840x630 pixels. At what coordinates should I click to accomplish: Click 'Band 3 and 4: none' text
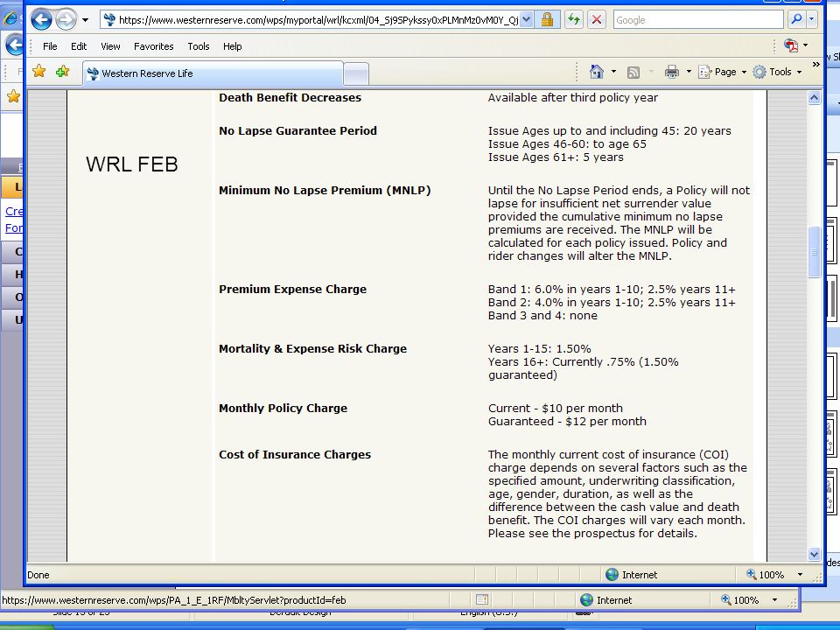coord(542,316)
